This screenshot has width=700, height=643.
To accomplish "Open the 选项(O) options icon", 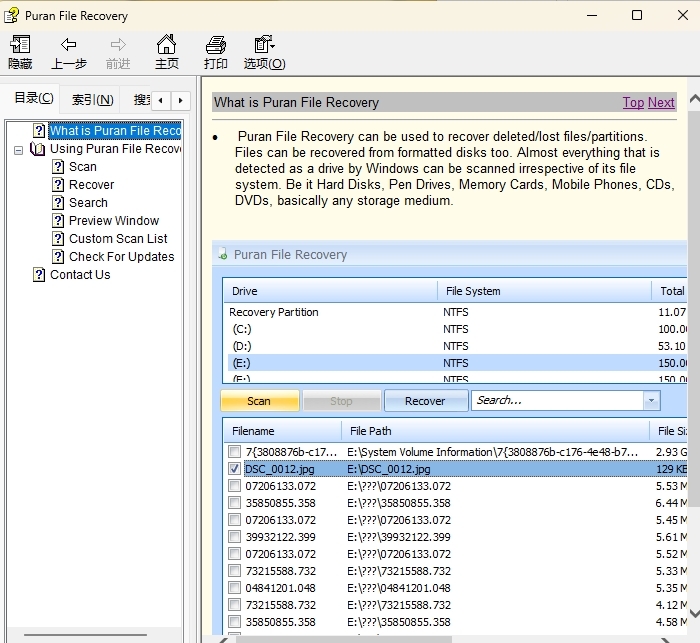I will click(x=264, y=44).
